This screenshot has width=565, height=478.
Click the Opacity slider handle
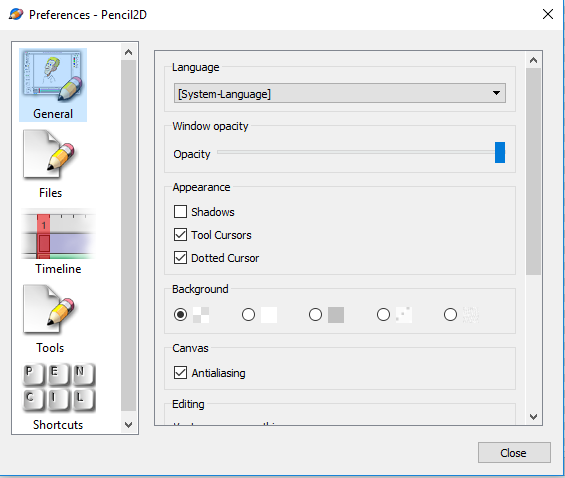click(500, 152)
